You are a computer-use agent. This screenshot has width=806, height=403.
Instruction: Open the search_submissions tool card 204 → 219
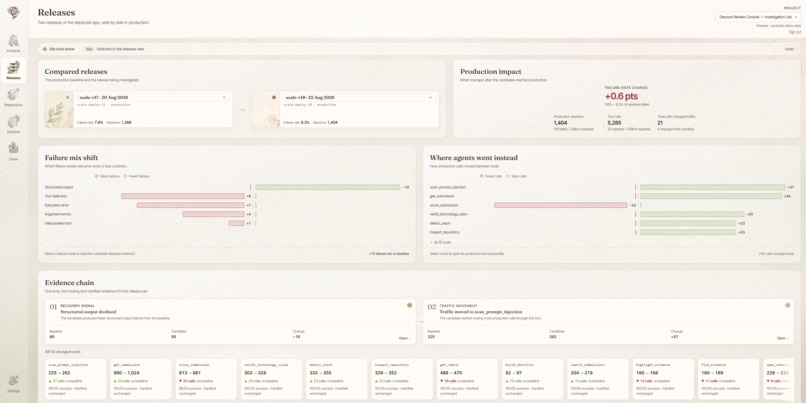pyautogui.click(x=598, y=379)
